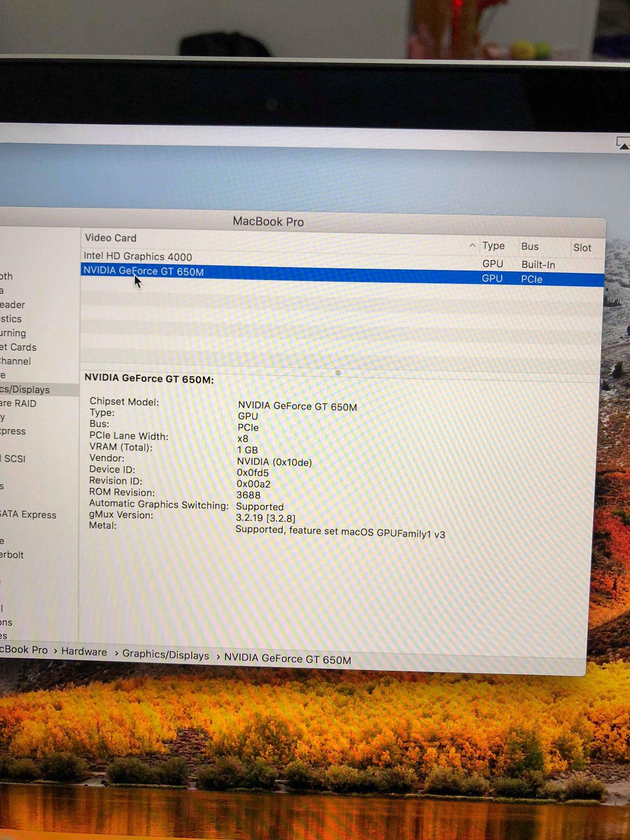Viewport: 630px width, 840px height.
Task: Click Automatic Graphics Switching Supported value
Action: coord(260,507)
